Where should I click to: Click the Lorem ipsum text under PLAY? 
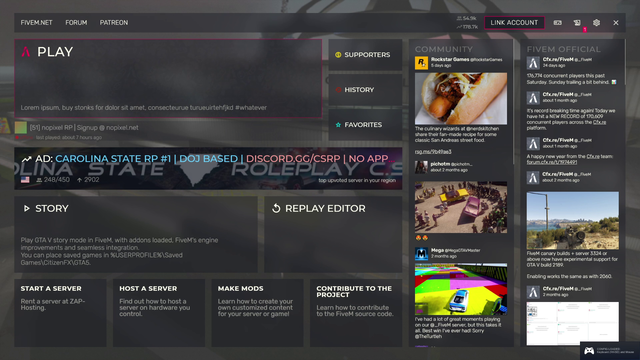pyautogui.click(x=144, y=108)
